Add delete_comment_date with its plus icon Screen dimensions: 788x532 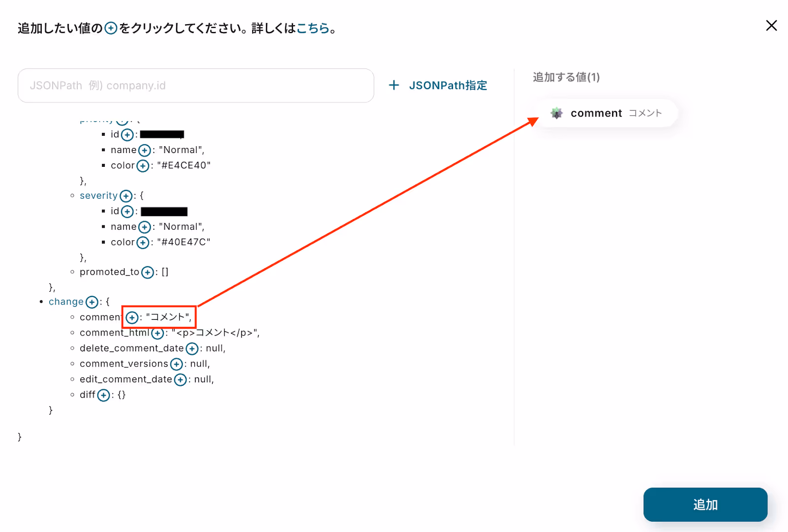pos(192,348)
